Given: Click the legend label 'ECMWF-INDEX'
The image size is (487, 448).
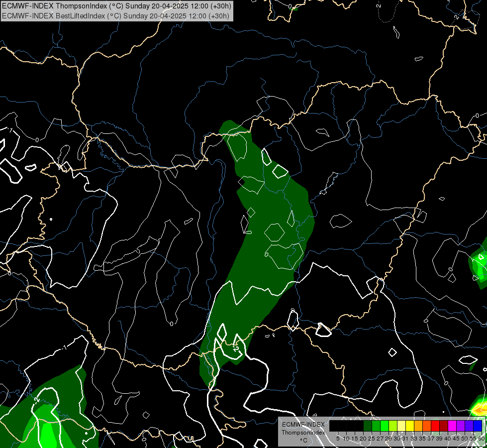Looking at the screenshot, I should tap(303, 425).
